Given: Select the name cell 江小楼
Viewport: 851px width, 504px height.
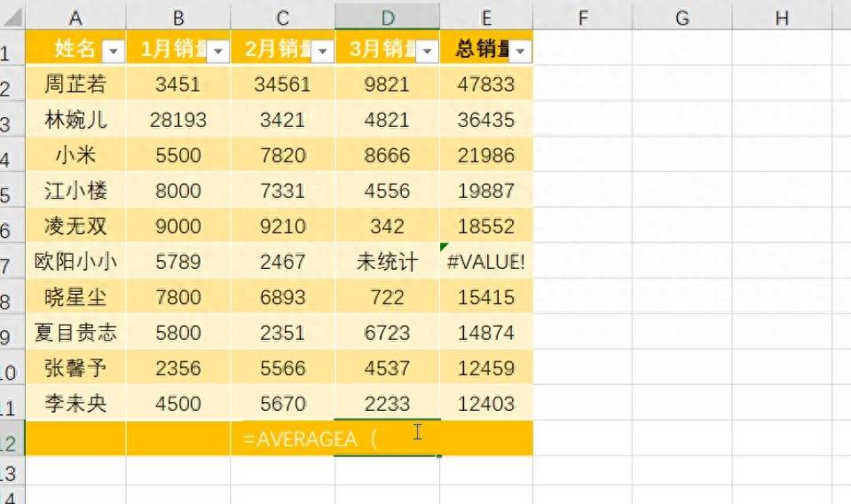Looking at the screenshot, I should click(x=75, y=191).
